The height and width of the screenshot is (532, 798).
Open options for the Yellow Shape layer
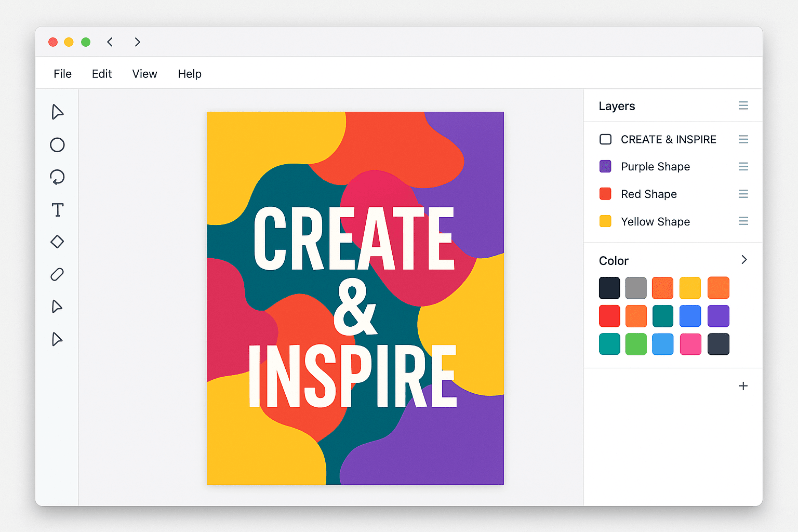tap(743, 221)
